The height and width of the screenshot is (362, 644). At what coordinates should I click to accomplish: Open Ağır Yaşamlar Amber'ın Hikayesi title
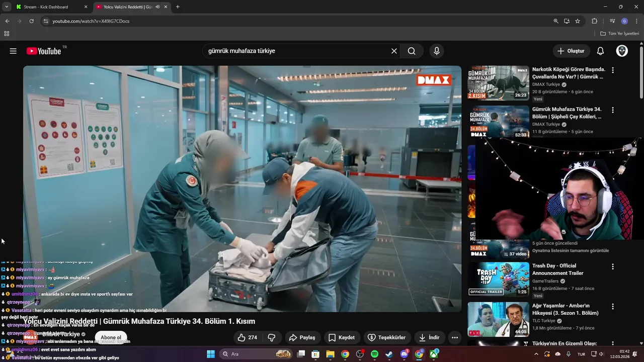tap(566, 309)
